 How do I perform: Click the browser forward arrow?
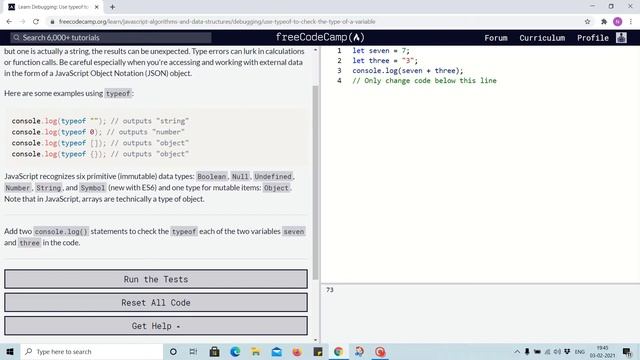22,22
